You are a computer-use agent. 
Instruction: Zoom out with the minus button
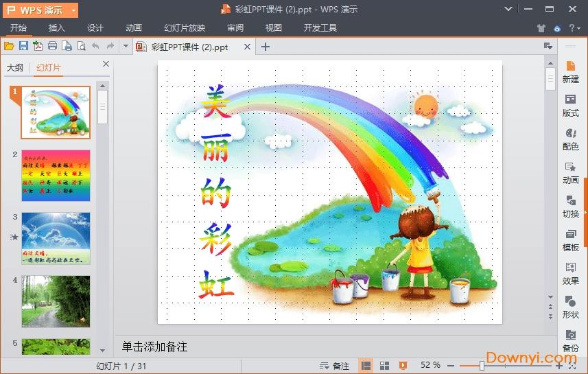(451, 365)
